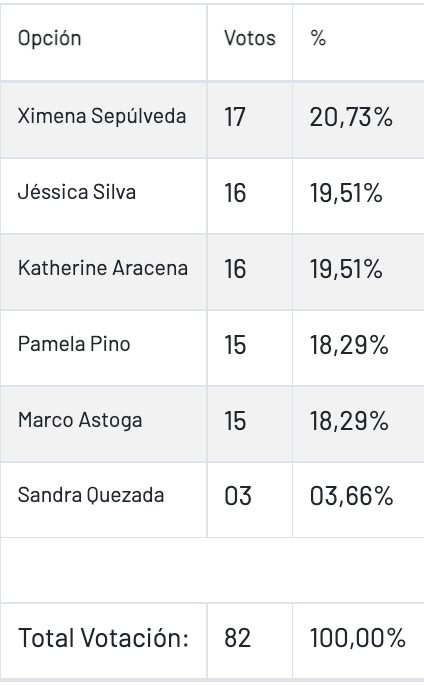This screenshot has height=686, width=424.
Task: Click the 100,00% total cell
Action: tap(358, 641)
